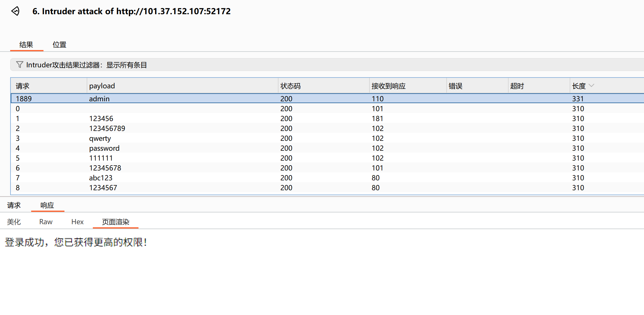The image size is (644, 315).
Task: Click the 错误 column header
Action: (456, 86)
